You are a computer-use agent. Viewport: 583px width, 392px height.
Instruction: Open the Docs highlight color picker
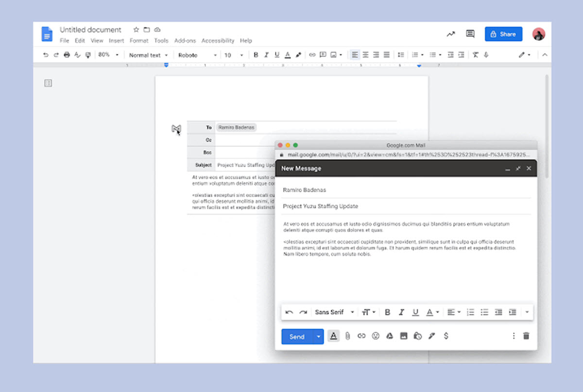click(298, 55)
